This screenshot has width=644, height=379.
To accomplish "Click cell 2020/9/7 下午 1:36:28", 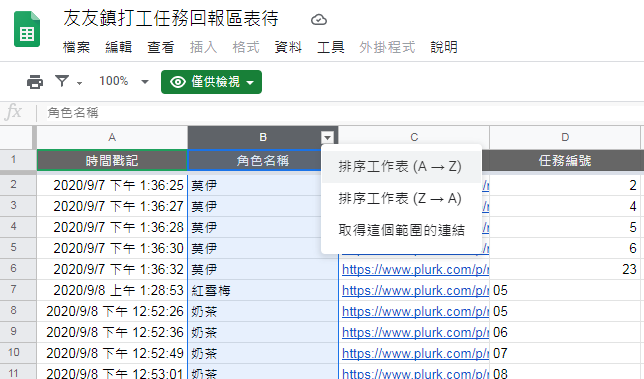I will (x=112, y=227).
